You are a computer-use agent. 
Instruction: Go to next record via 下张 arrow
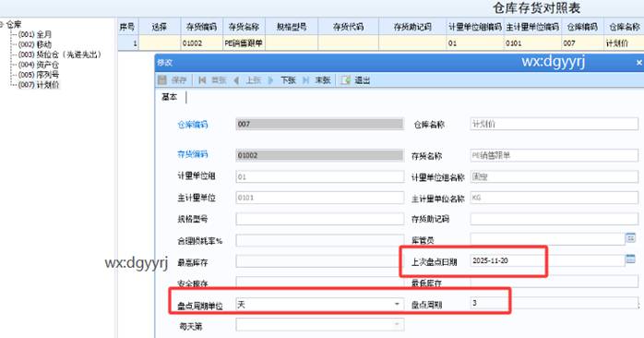pyautogui.click(x=270, y=80)
